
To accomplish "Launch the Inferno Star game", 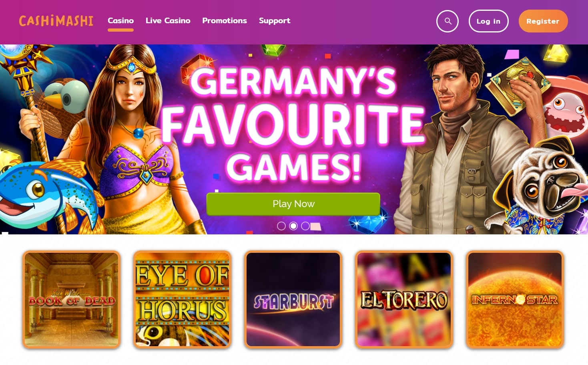I will [x=515, y=299].
